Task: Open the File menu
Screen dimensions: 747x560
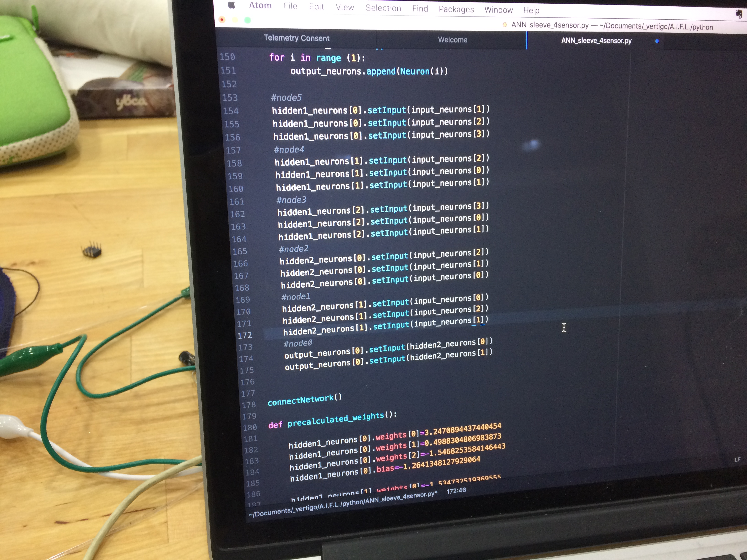Action: click(x=290, y=6)
